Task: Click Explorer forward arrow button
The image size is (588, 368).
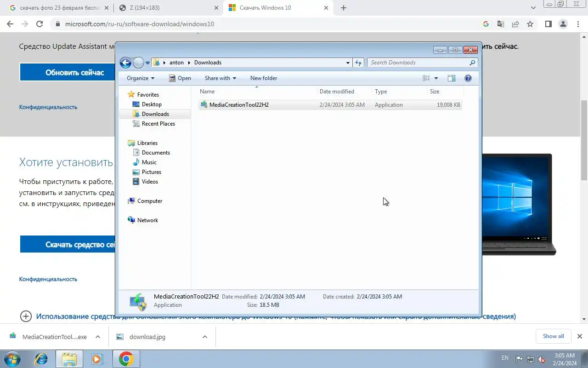Action: click(138, 63)
